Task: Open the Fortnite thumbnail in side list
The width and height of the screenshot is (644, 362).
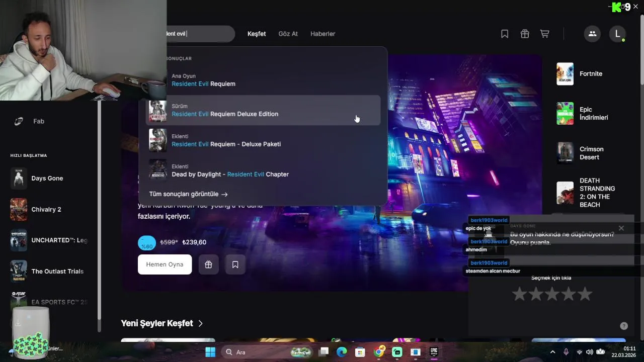Action: [565, 74]
